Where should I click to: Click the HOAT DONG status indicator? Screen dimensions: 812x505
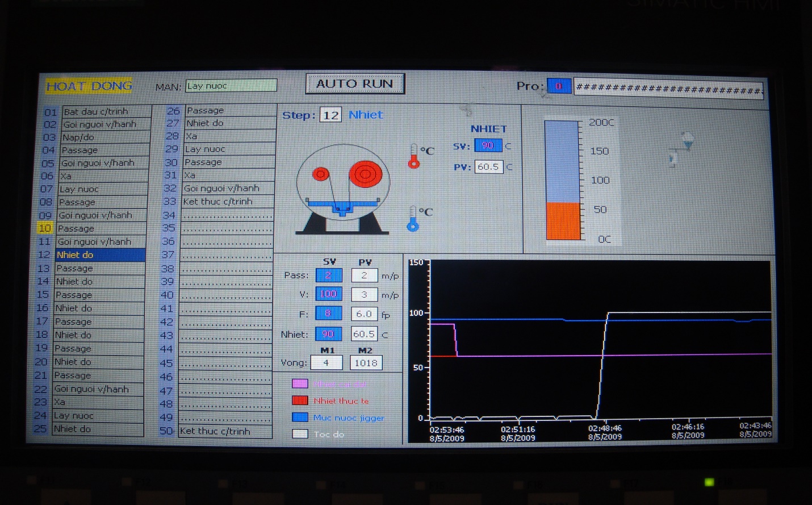[x=89, y=86]
